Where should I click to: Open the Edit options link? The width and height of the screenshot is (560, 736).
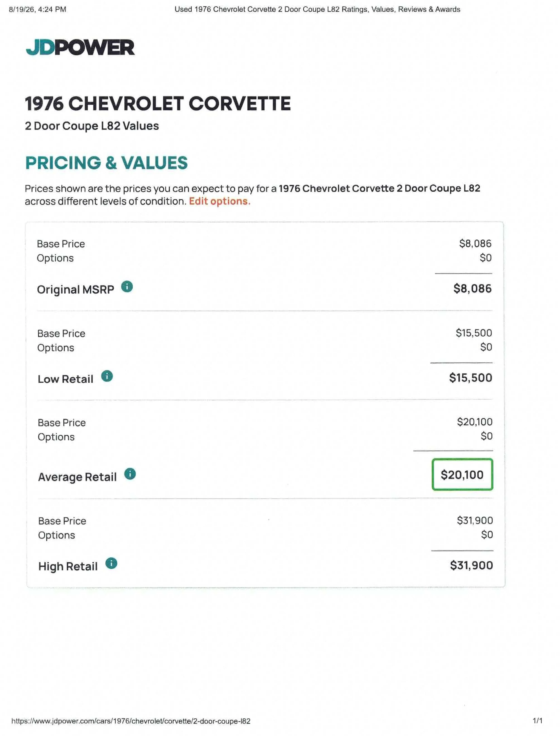point(220,201)
